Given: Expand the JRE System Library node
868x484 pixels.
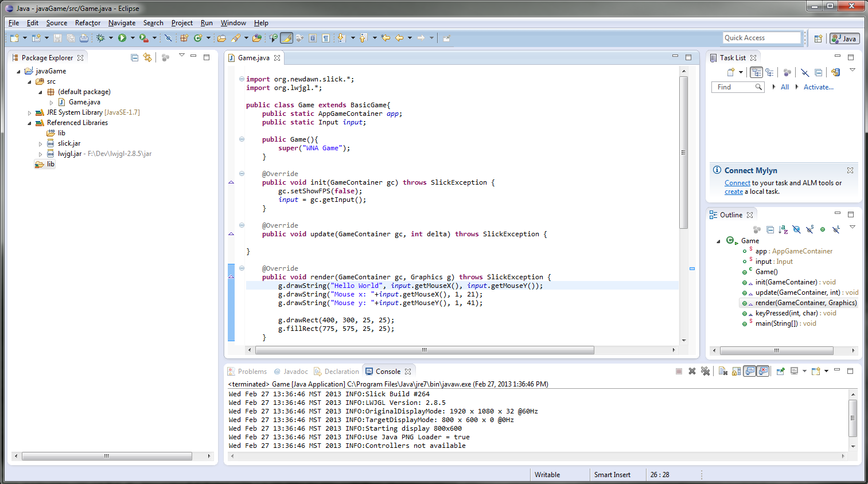Looking at the screenshot, I should [29, 112].
